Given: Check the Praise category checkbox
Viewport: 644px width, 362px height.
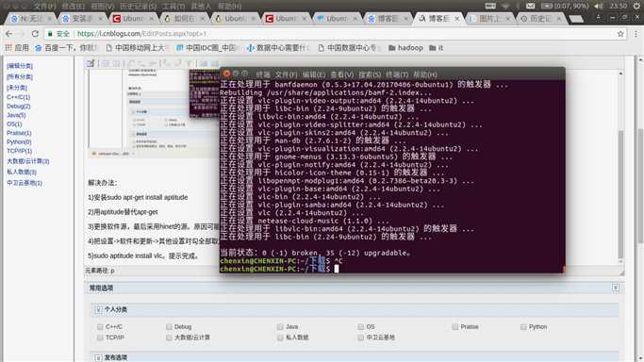Looking at the screenshot, I should coord(455,327).
